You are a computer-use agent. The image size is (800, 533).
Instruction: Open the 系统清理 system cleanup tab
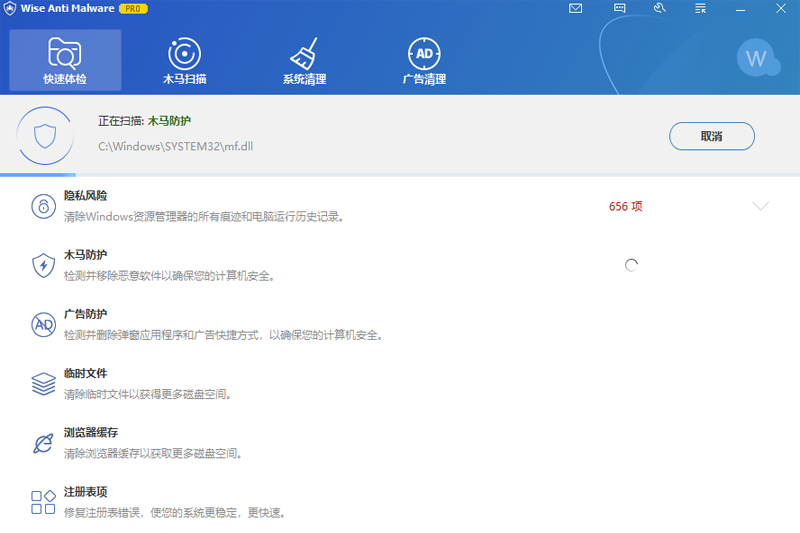click(305, 60)
